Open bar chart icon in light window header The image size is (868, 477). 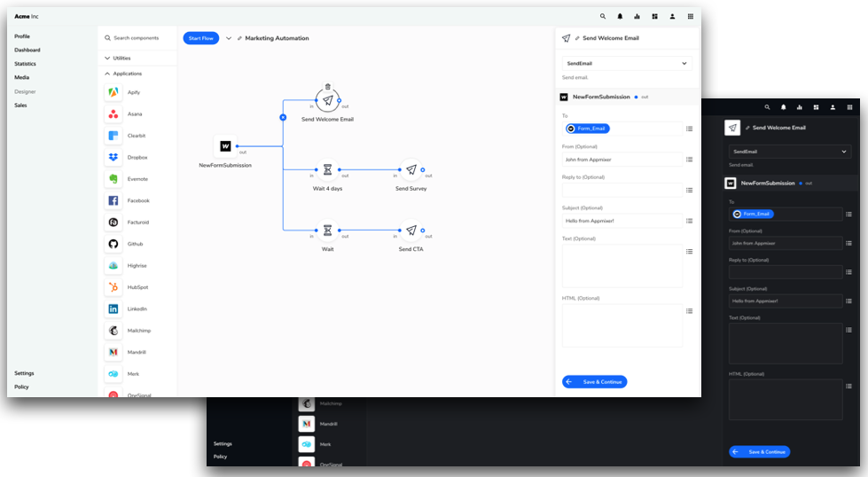(x=637, y=17)
